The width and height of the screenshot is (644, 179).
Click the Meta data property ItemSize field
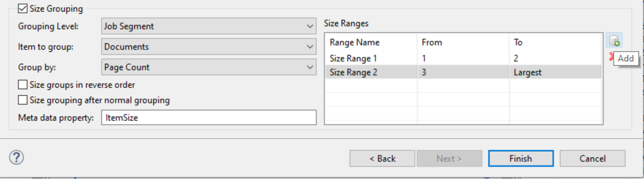209,118
